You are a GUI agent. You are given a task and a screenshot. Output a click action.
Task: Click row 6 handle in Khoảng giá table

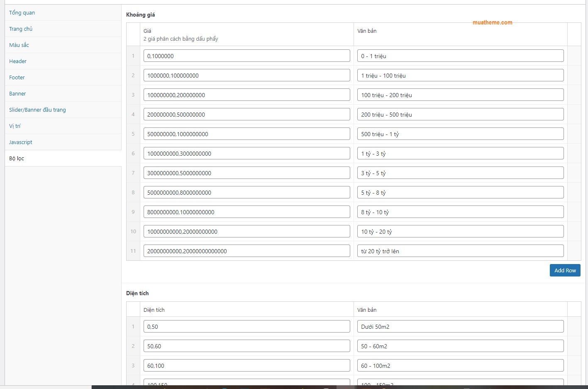(x=133, y=154)
